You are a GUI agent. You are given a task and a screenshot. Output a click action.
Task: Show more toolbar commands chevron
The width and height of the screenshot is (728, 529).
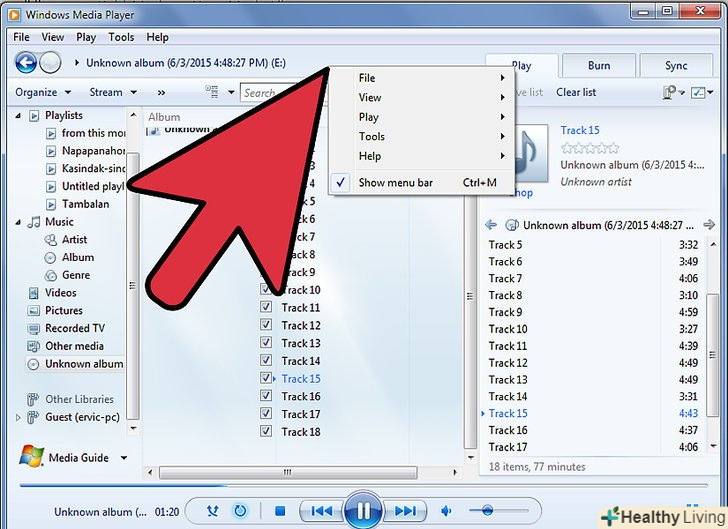(161, 93)
